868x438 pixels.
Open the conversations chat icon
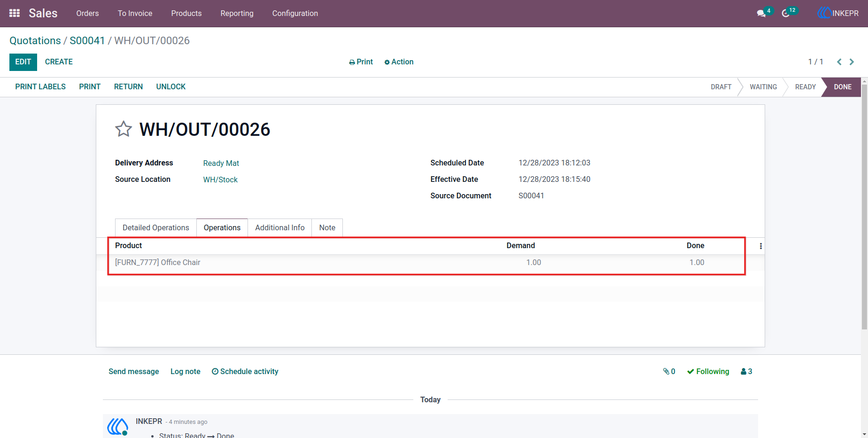coord(761,14)
